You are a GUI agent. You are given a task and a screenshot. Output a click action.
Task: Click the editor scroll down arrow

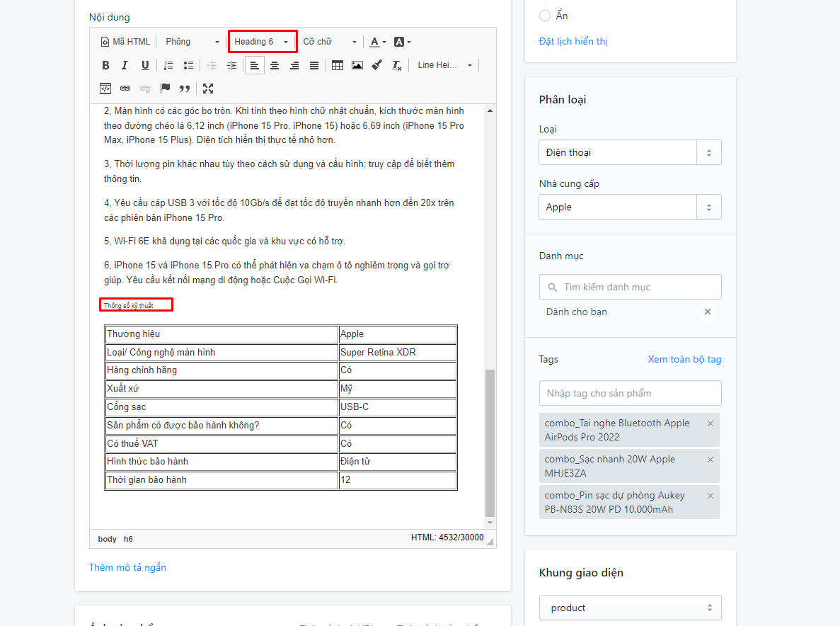tap(490, 523)
